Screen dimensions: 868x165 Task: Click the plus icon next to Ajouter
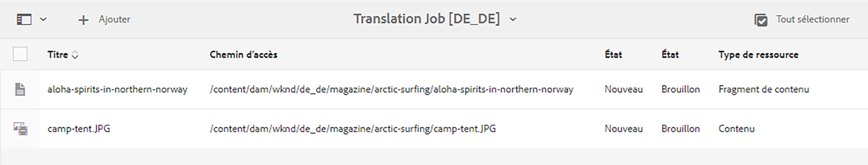pyautogui.click(x=83, y=20)
